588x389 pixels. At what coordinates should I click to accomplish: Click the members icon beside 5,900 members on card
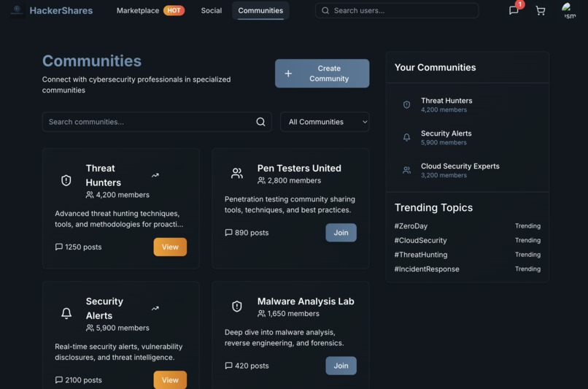[90, 328]
